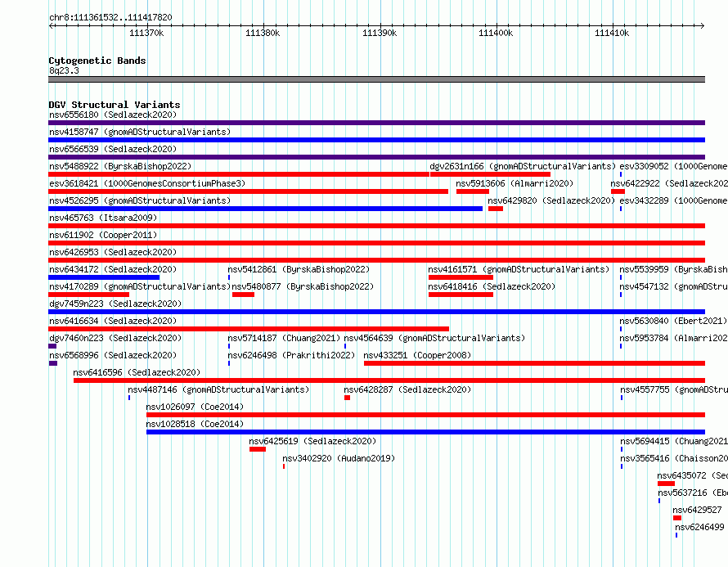Select the nsv6429527 variant label
Image resolution: width=728 pixels, height=567 pixels.
[x=697, y=510]
